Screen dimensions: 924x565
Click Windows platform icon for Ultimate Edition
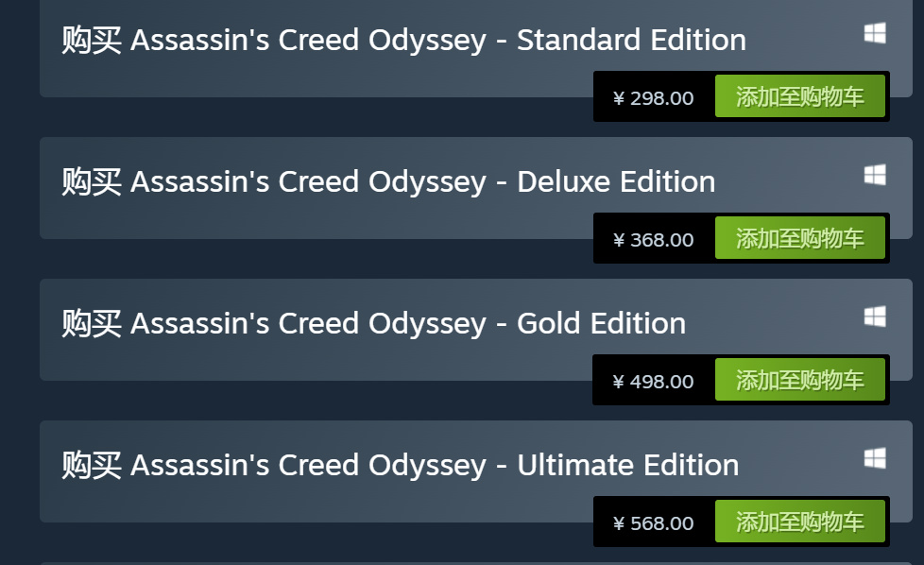[x=874, y=458]
